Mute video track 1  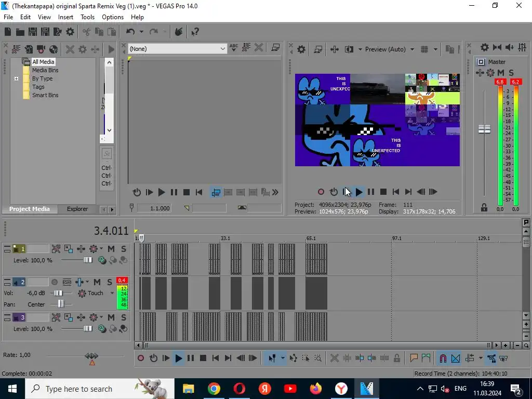point(111,249)
